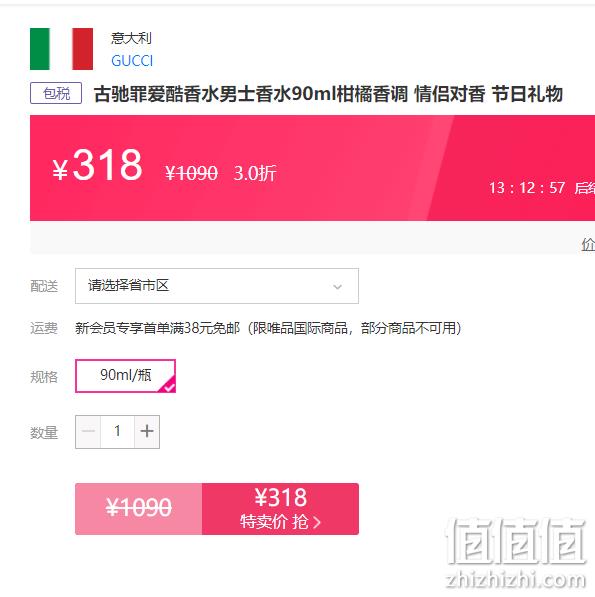Click the 3.0折 discount label
The height and width of the screenshot is (597, 595).
tap(255, 174)
